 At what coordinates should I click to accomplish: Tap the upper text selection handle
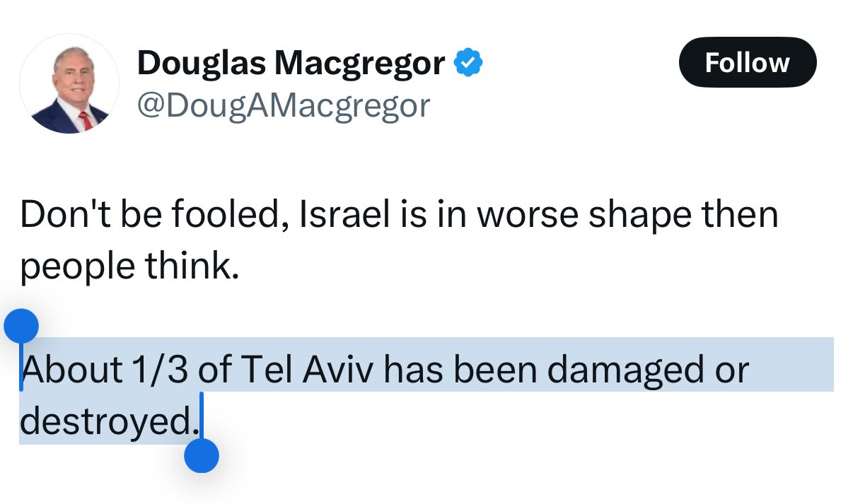coord(21,328)
